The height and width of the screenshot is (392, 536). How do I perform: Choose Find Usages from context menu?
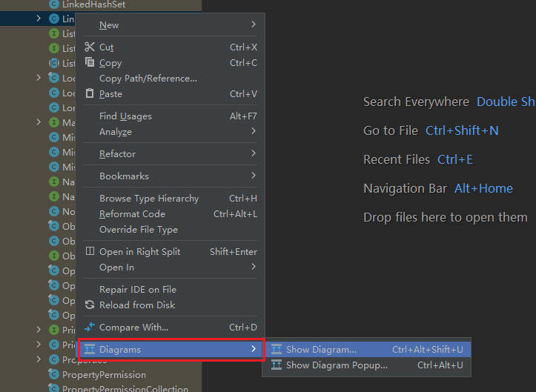(125, 116)
